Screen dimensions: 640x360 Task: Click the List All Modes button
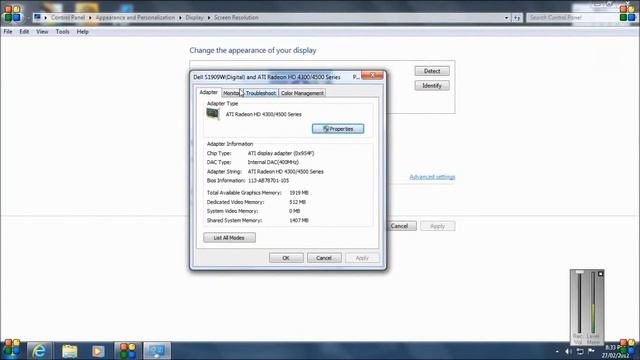tap(229, 238)
